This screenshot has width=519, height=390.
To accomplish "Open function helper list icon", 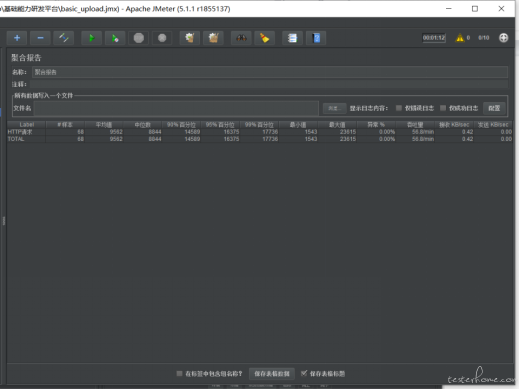I will [292, 38].
